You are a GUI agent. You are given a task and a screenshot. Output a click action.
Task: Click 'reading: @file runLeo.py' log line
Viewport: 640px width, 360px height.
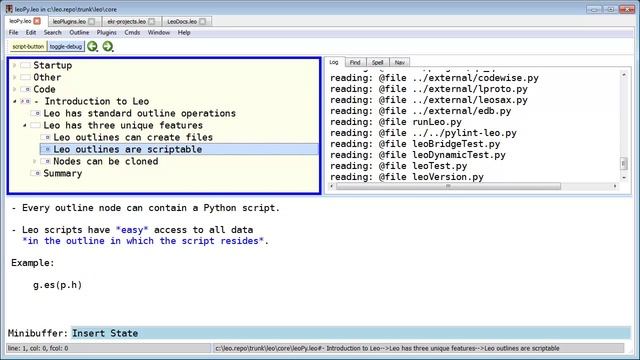396,122
